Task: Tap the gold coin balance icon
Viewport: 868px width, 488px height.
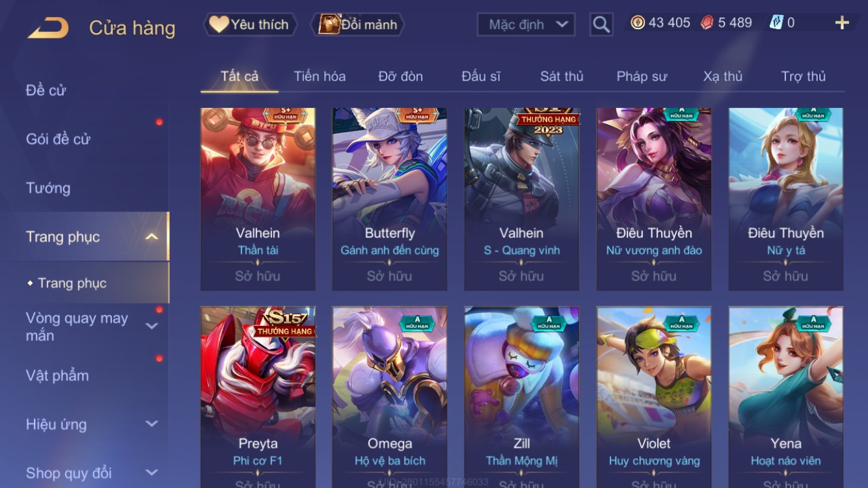Action: pos(638,23)
